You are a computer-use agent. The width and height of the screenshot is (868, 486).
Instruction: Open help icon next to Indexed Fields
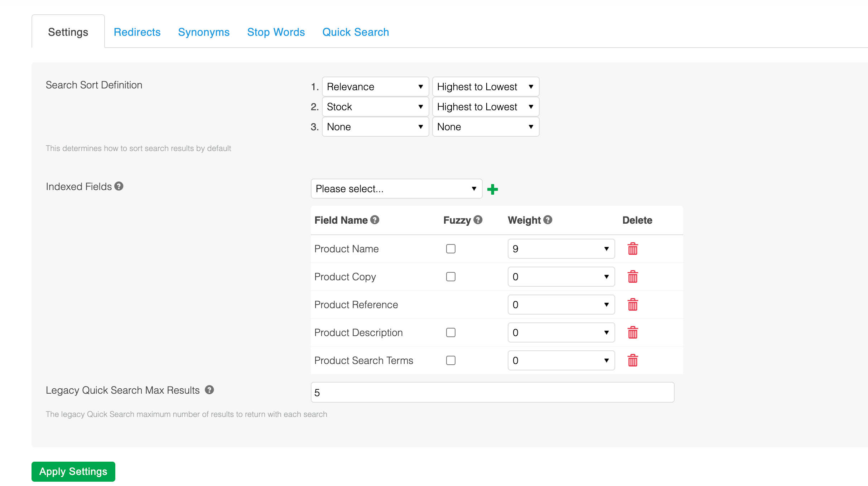[x=119, y=186]
